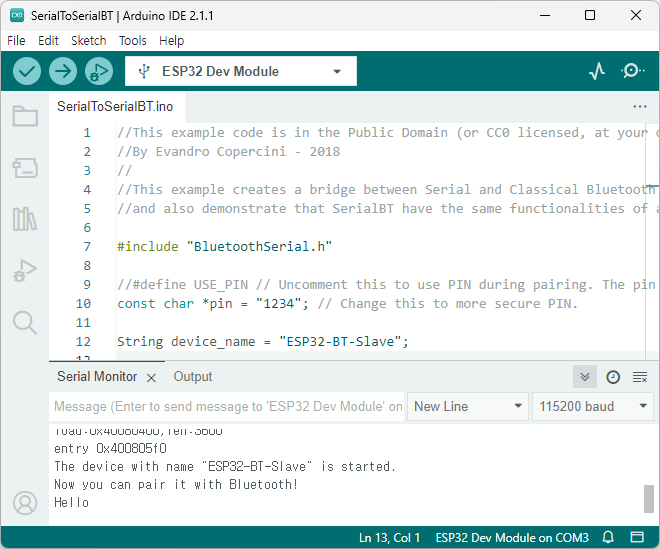The width and height of the screenshot is (660, 549).
Task: Clear the serial monitor output
Action: pos(640,377)
